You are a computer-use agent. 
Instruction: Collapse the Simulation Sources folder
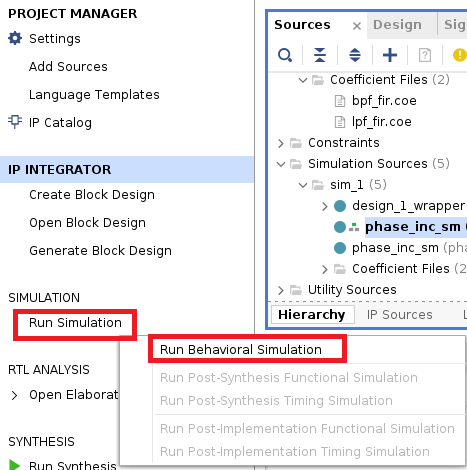coord(281,164)
